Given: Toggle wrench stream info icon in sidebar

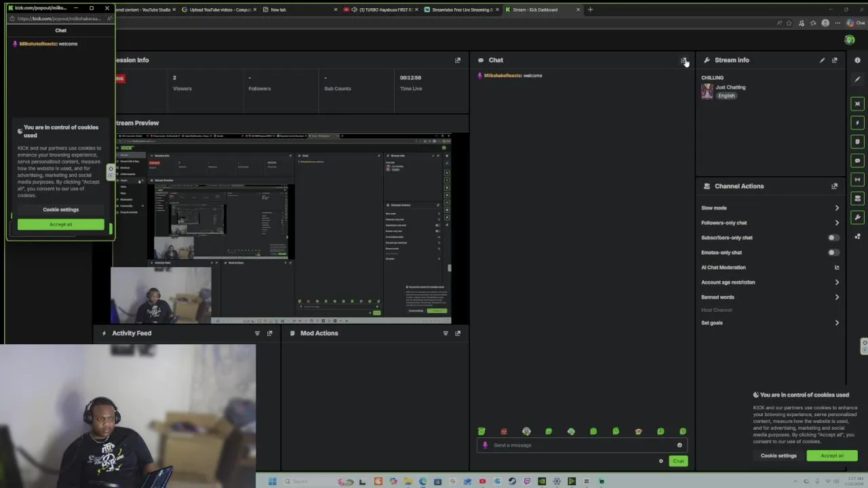Looking at the screenshot, I should pyautogui.click(x=857, y=218).
